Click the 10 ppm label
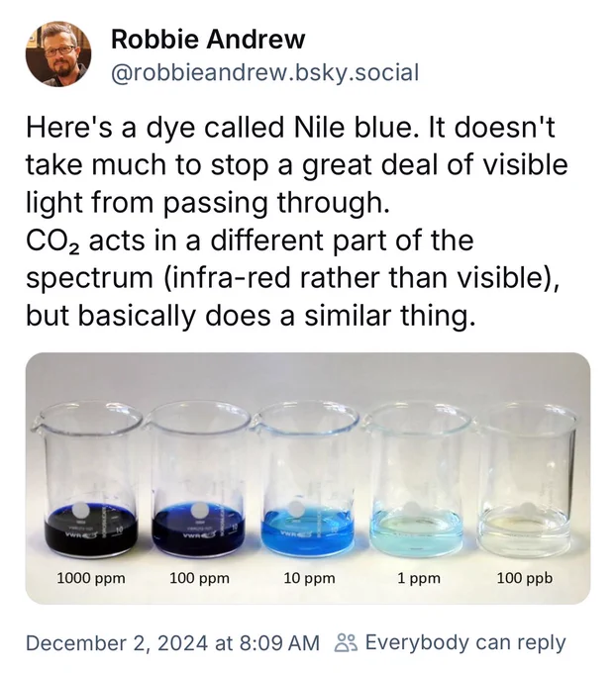The width and height of the screenshot is (616, 673). 309,578
